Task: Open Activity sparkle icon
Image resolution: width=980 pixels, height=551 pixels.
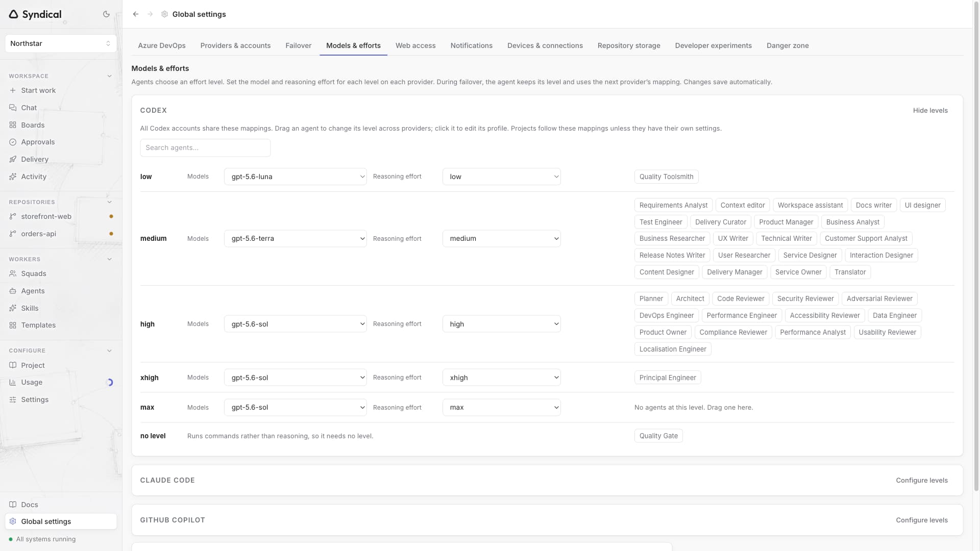Action: 13,177
